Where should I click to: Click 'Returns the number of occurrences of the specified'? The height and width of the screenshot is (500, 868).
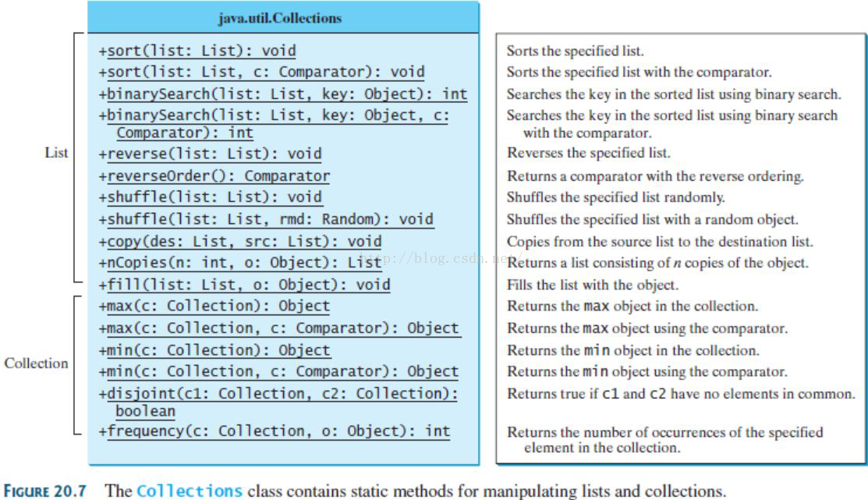664,432
